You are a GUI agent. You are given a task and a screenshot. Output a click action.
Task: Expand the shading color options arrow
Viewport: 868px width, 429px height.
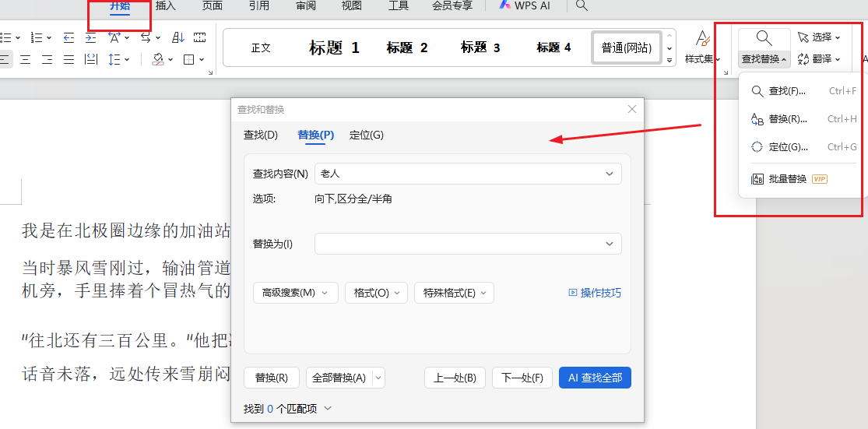click(170, 59)
